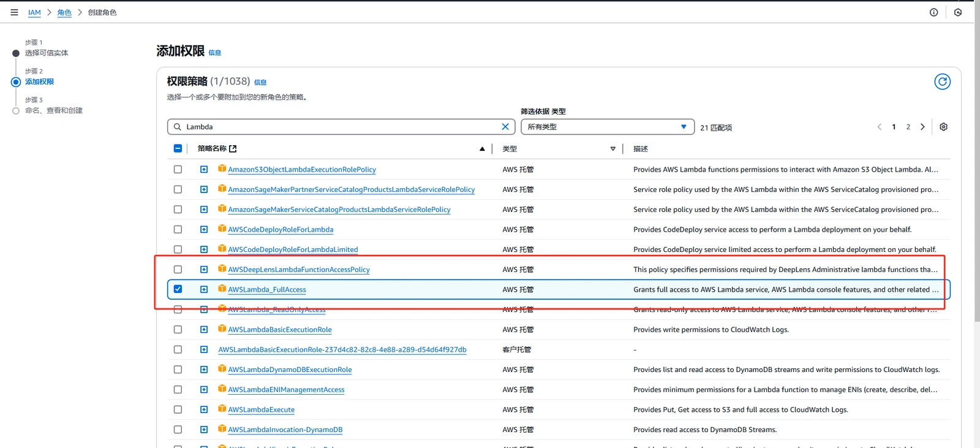Open the 所有类型 filter dropdown
The height and width of the screenshot is (448, 980).
(608, 127)
